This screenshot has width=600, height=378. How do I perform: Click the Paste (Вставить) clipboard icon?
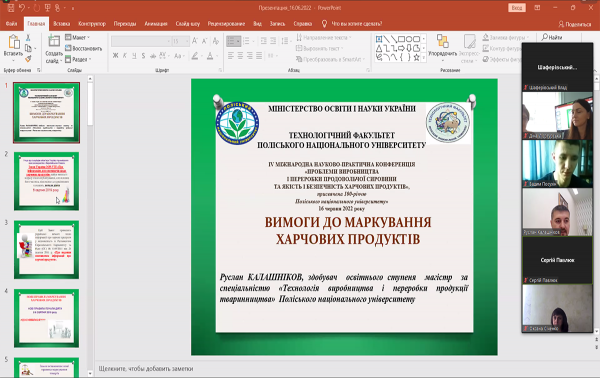pyautogui.click(x=13, y=42)
